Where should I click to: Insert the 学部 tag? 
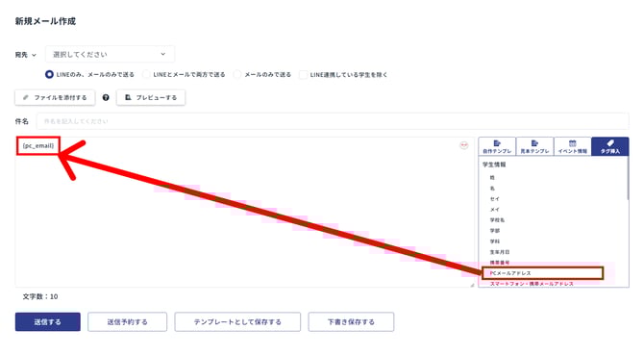coord(494,231)
